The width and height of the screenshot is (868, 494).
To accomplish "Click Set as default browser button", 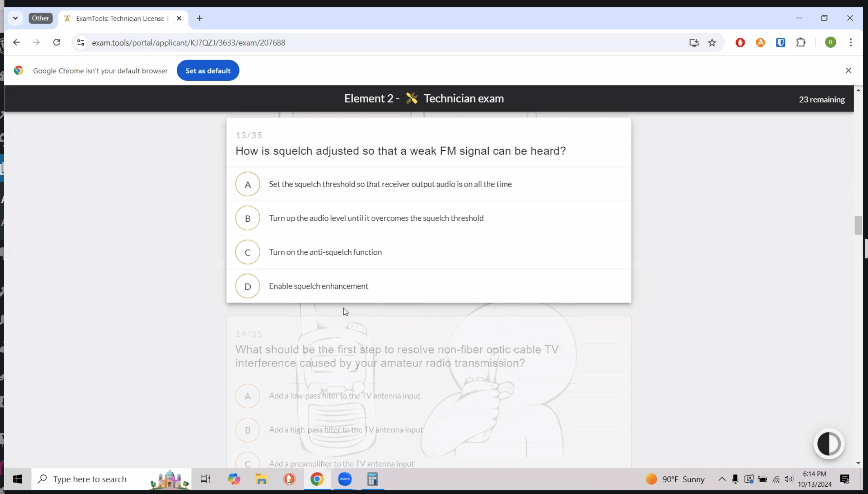I will [x=208, y=70].
